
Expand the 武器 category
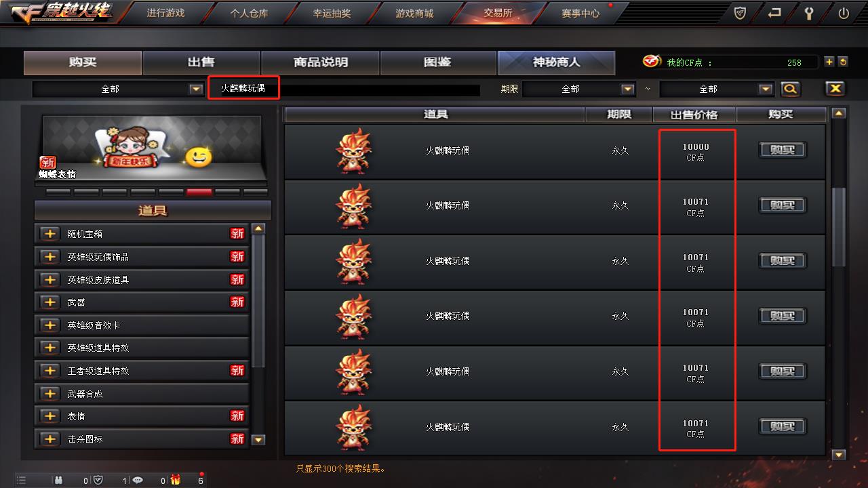[50, 302]
